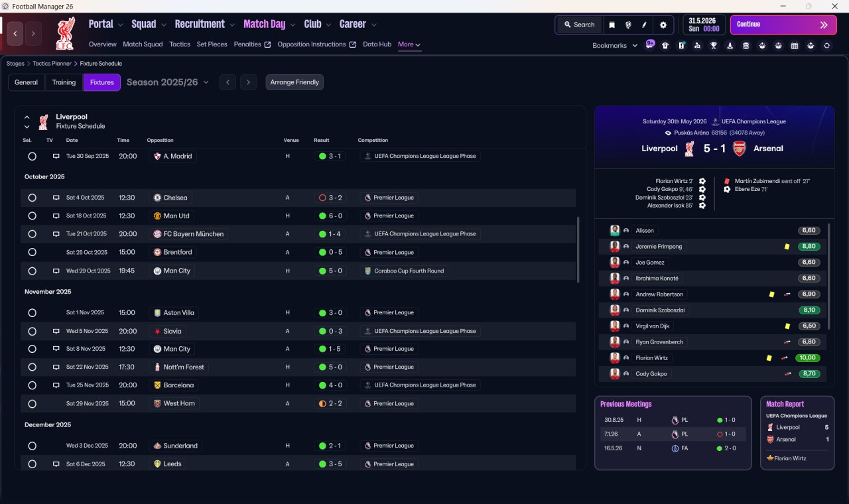Open the calendar bookmark shortcut
This screenshot has height=504, width=849.
pyautogui.click(x=795, y=46)
